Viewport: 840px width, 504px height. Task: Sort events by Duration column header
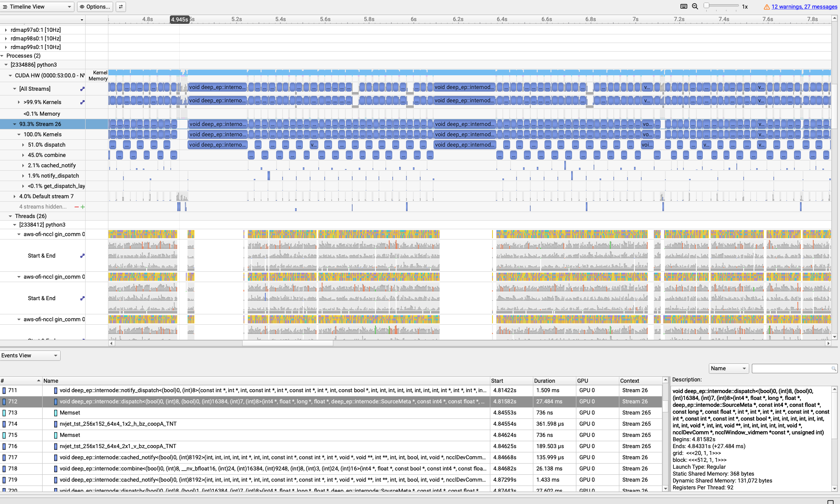click(x=545, y=381)
